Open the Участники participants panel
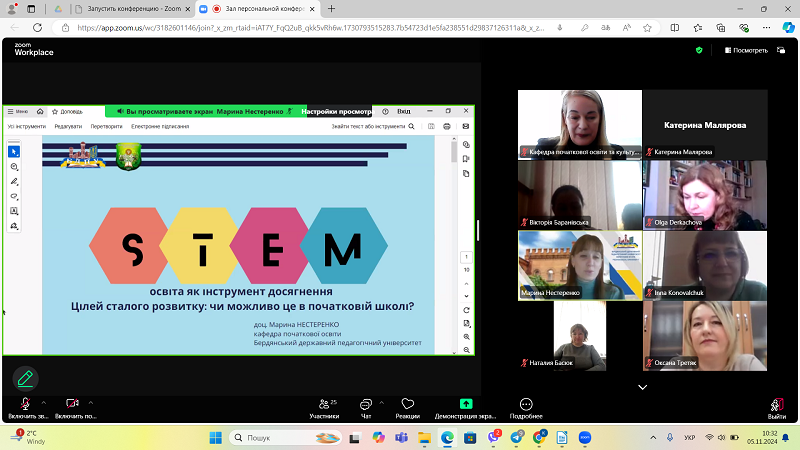 324,409
